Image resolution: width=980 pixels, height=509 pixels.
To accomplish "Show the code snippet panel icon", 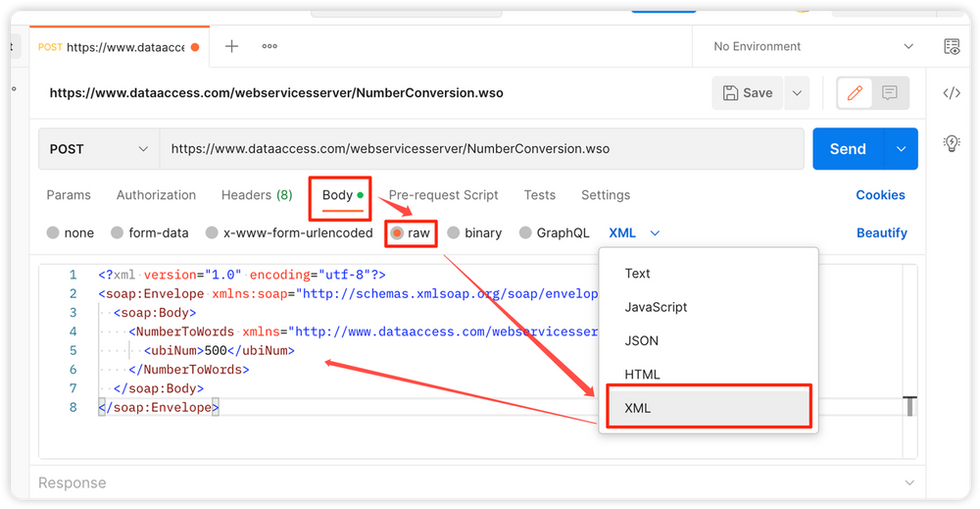I will coord(952,93).
